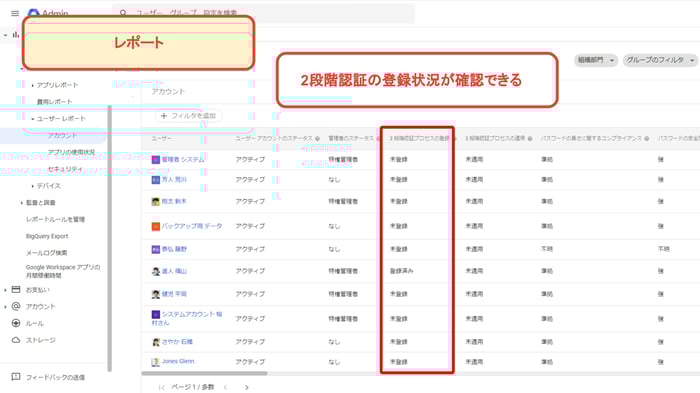
Task: Click the アカウント @ icon in sidebar
Action: tap(16, 306)
